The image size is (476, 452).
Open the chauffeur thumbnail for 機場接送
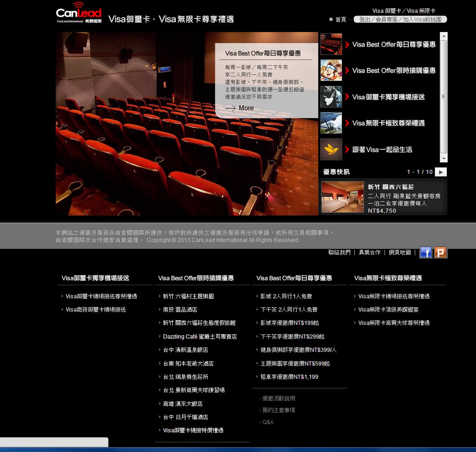pos(331,97)
